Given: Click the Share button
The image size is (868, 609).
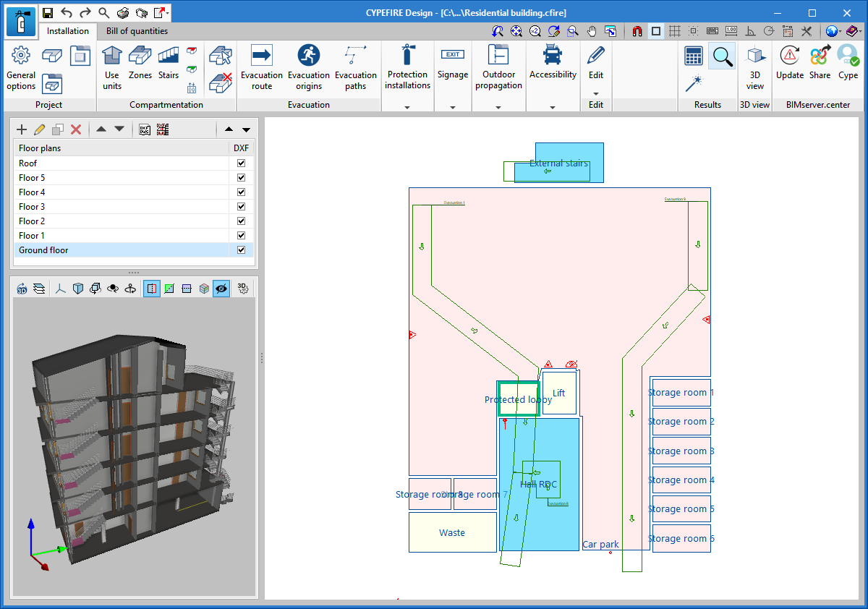Looking at the screenshot, I should 820,62.
